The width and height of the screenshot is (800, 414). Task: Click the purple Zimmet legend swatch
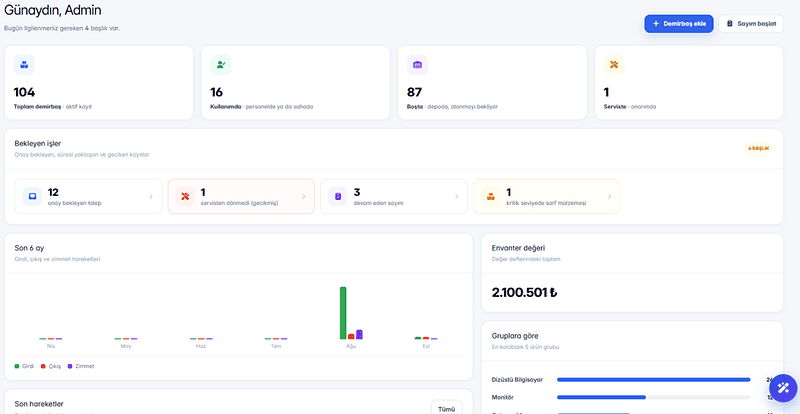click(70, 366)
